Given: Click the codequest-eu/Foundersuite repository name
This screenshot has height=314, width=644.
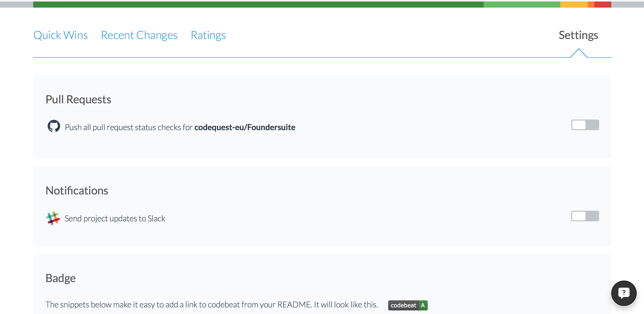Looking at the screenshot, I should tap(245, 127).
